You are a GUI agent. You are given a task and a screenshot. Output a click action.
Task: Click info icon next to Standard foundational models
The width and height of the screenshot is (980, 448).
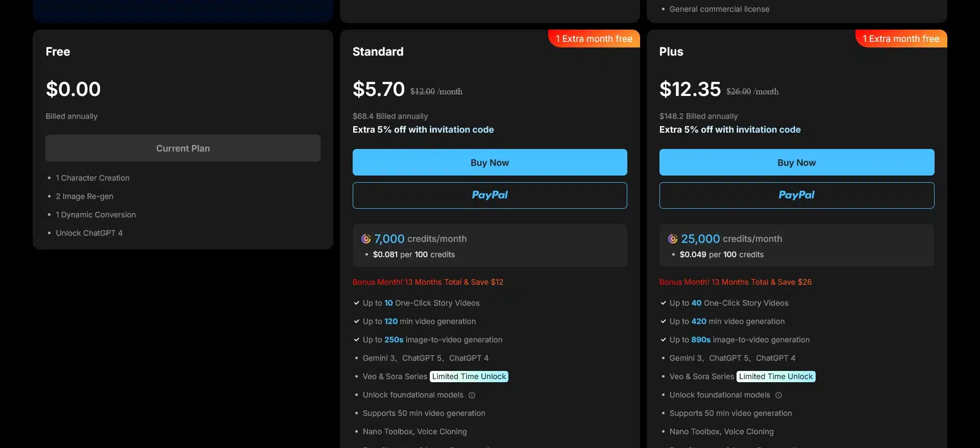[472, 395]
